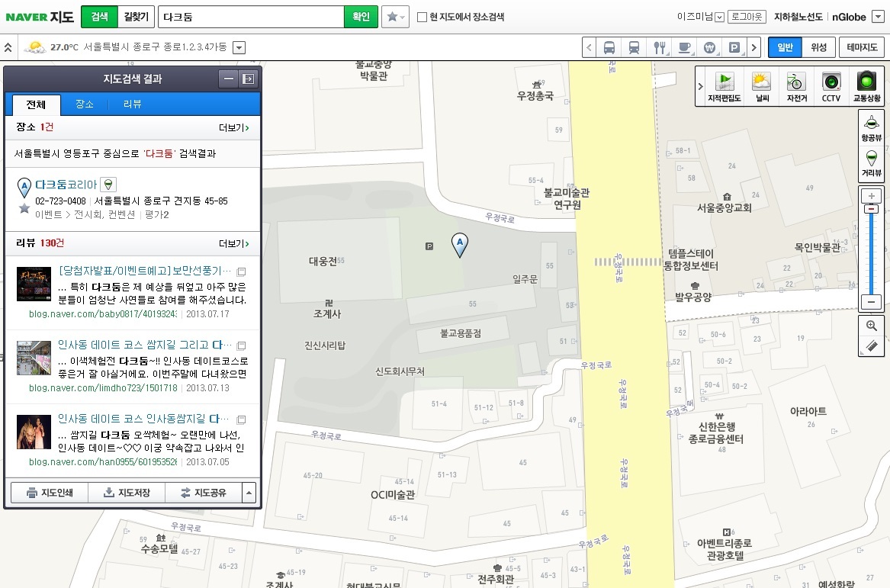890x588 pixels.
Task: Zoom in with the plus button
Action: click(x=871, y=196)
